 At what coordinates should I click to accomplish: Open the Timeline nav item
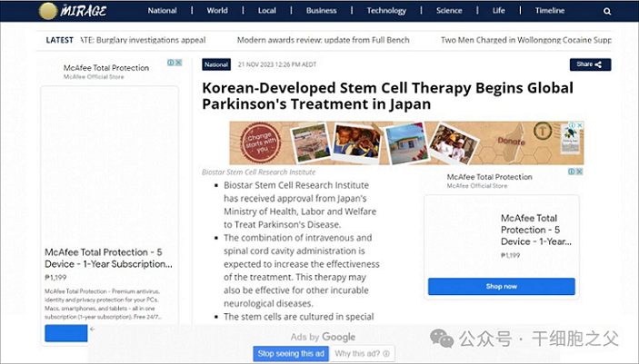pyautogui.click(x=550, y=11)
